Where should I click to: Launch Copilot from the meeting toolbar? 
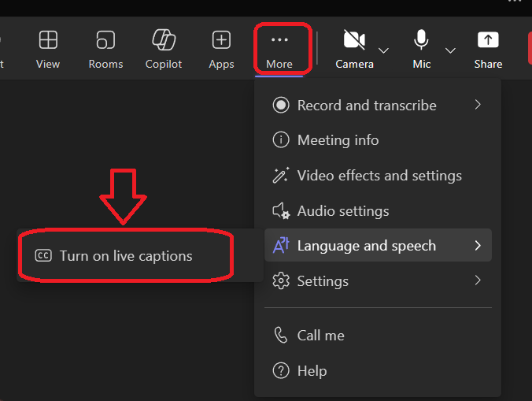coord(164,49)
